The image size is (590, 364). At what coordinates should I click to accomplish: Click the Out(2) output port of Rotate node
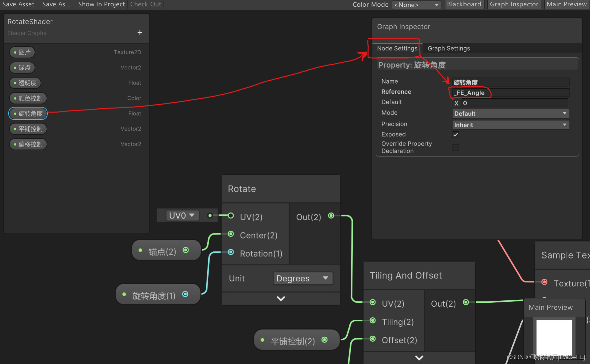[x=331, y=215]
